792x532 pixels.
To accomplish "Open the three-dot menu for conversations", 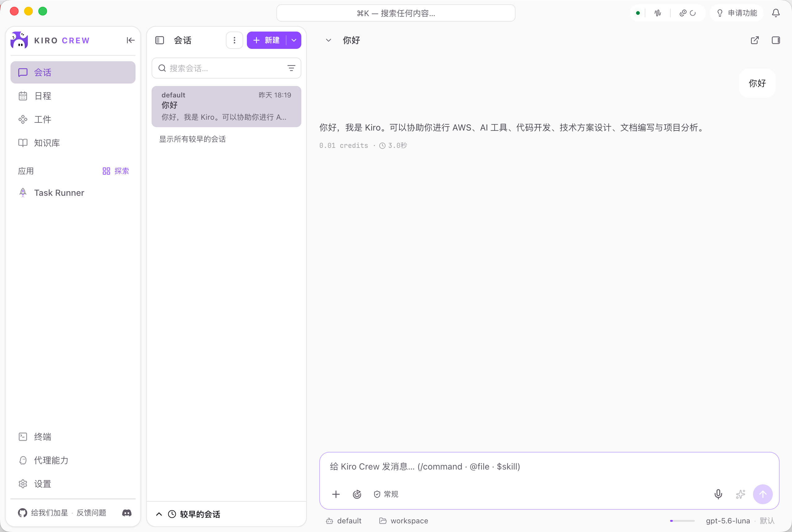I will [235, 41].
